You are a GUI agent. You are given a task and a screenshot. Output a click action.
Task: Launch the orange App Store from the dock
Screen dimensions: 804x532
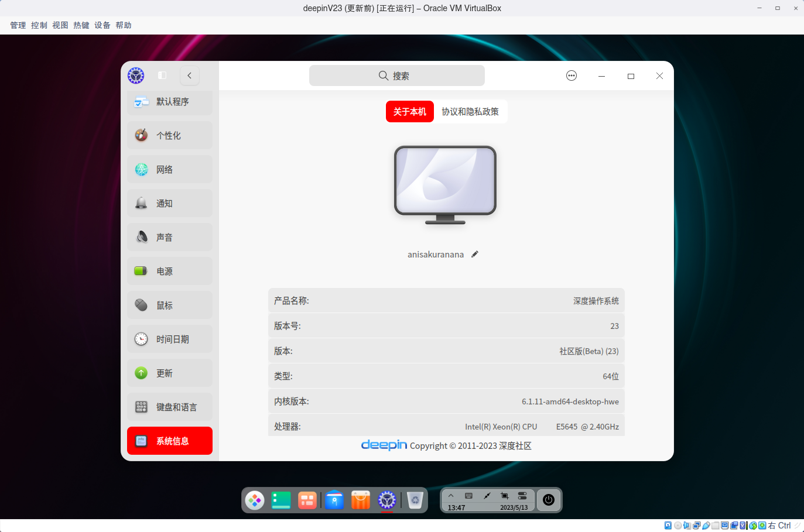pyautogui.click(x=360, y=500)
